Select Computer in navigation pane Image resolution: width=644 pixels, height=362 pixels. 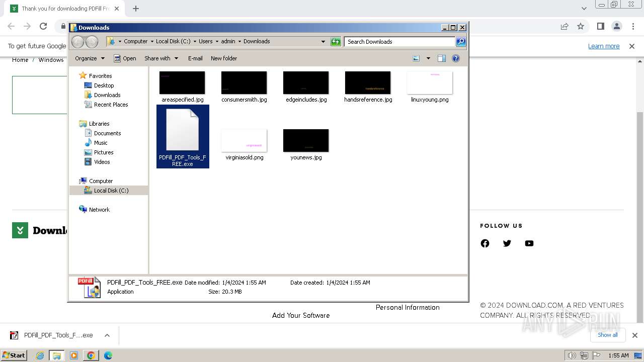(101, 181)
